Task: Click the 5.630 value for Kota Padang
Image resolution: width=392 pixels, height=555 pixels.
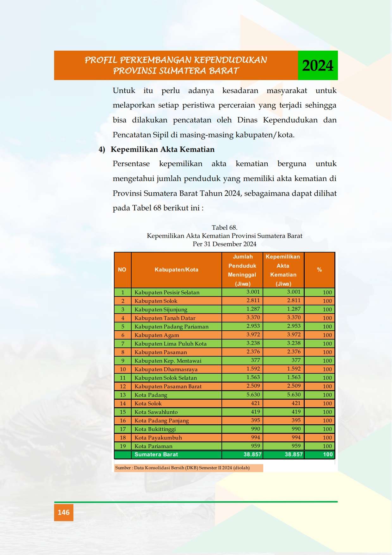Action: pyautogui.click(x=253, y=395)
